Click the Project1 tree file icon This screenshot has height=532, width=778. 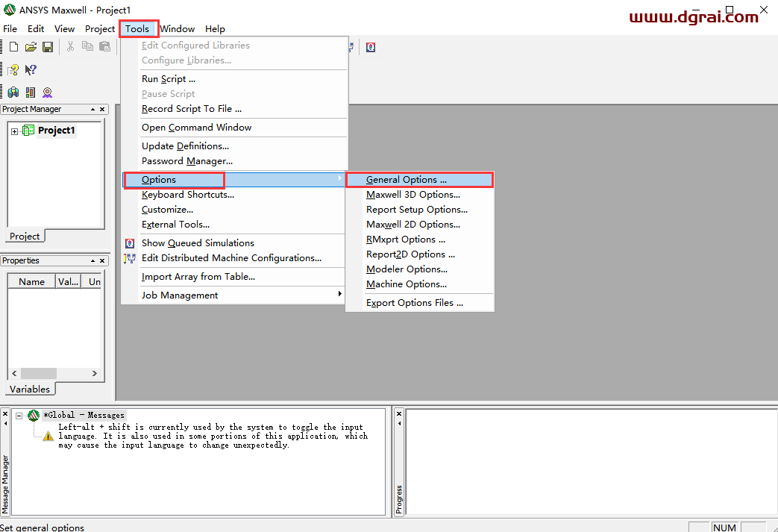point(28,131)
